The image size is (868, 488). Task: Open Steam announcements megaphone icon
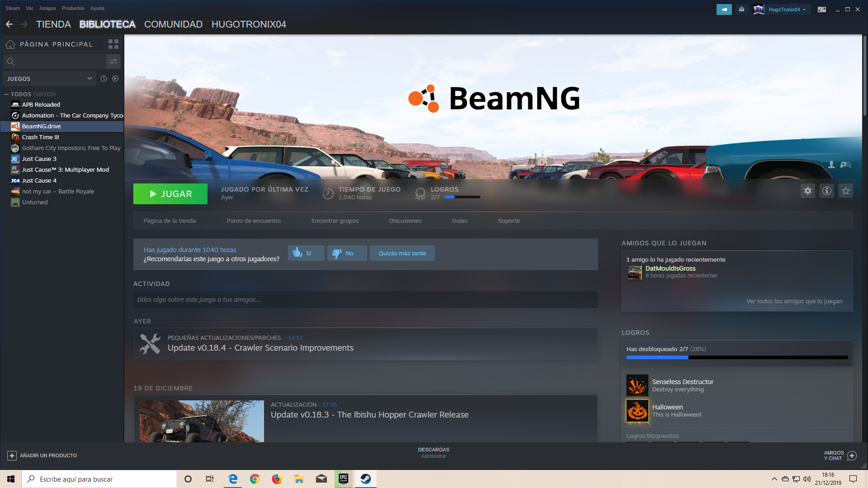(724, 9)
